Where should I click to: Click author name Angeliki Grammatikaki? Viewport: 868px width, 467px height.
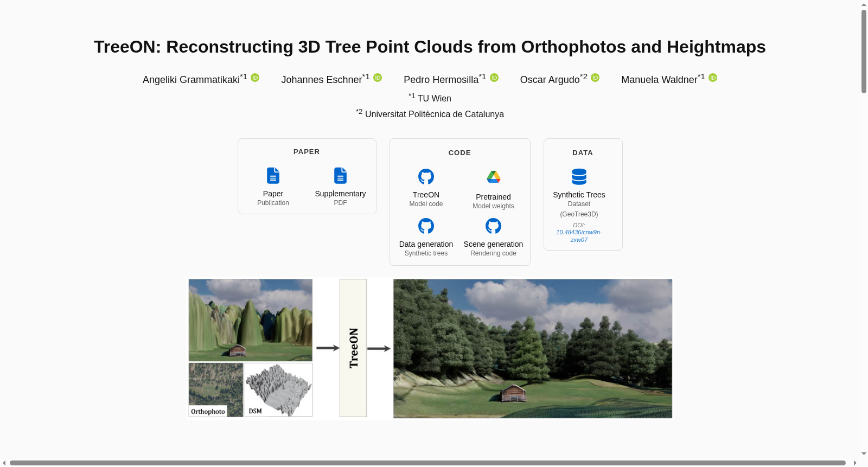(x=191, y=80)
